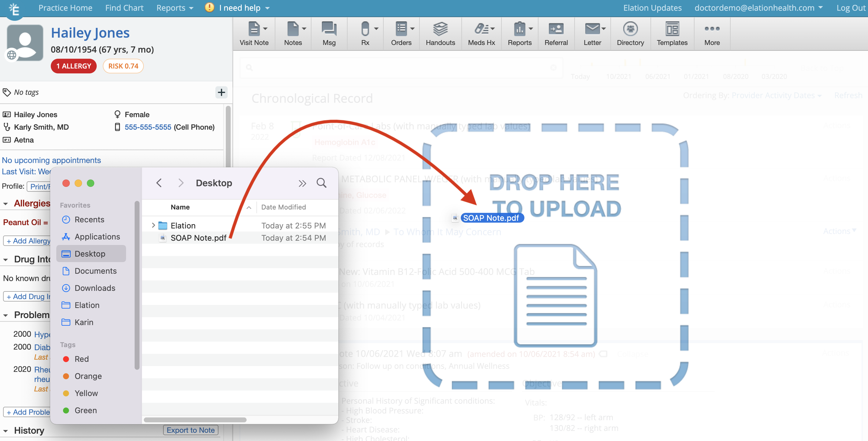Screen dimensions: 868x441
Task: Open Templates
Action: pos(672,33)
